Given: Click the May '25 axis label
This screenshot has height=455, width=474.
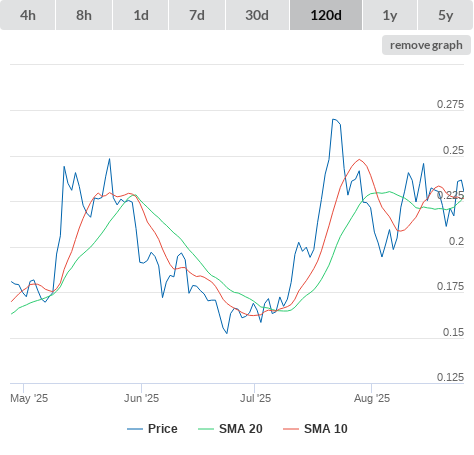Looking at the screenshot, I should tap(29, 398).
